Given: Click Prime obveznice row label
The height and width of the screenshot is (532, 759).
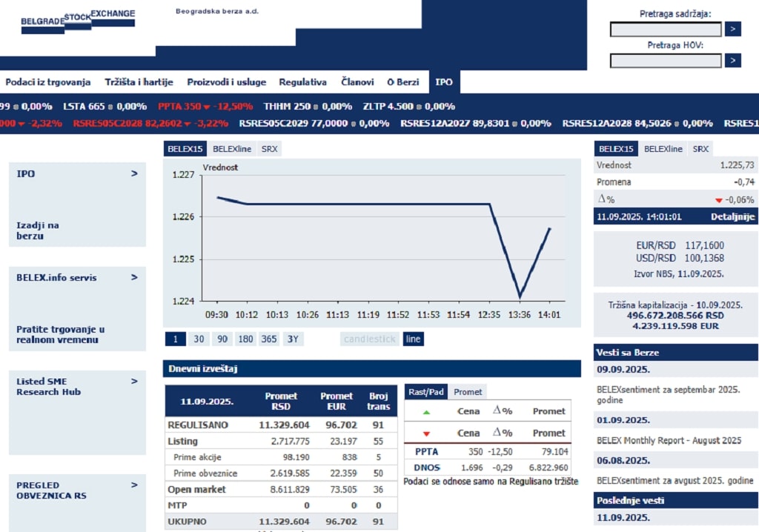Looking at the screenshot, I should [x=205, y=473].
